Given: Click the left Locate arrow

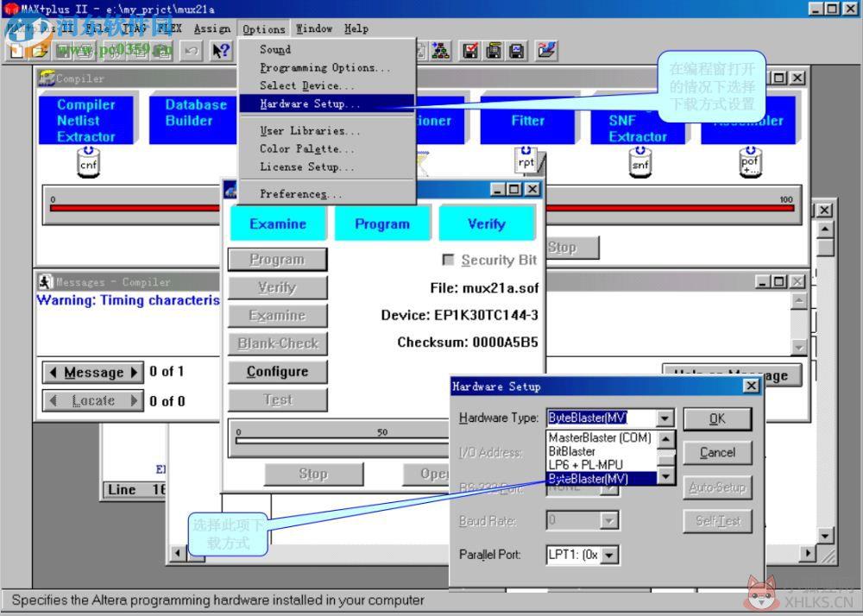Looking at the screenshot, I should coord(54,400).
